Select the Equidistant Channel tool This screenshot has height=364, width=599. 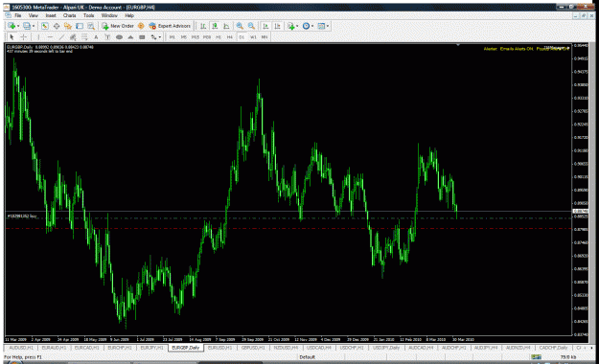pyautogui.click(x=73, y=37)
